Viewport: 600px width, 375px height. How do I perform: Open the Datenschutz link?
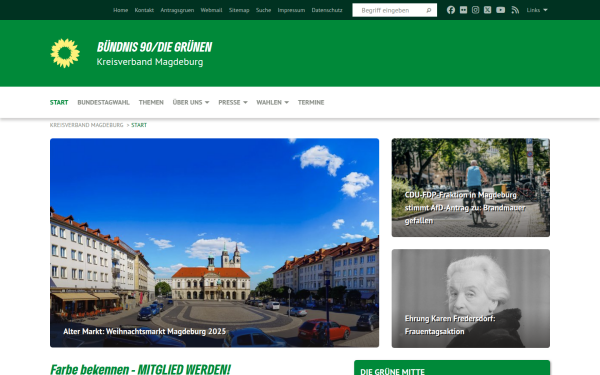coord(327,10)
